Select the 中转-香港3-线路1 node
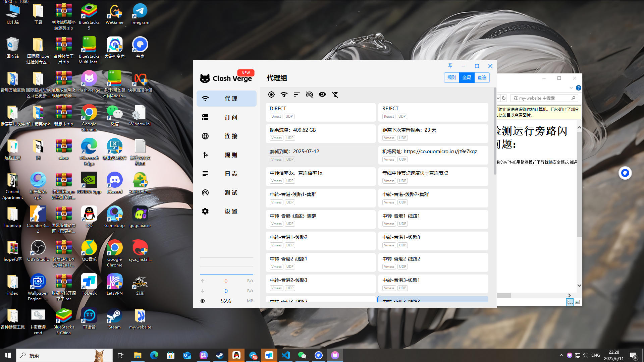The image size is (644, 362). click(x=433, y=284)
